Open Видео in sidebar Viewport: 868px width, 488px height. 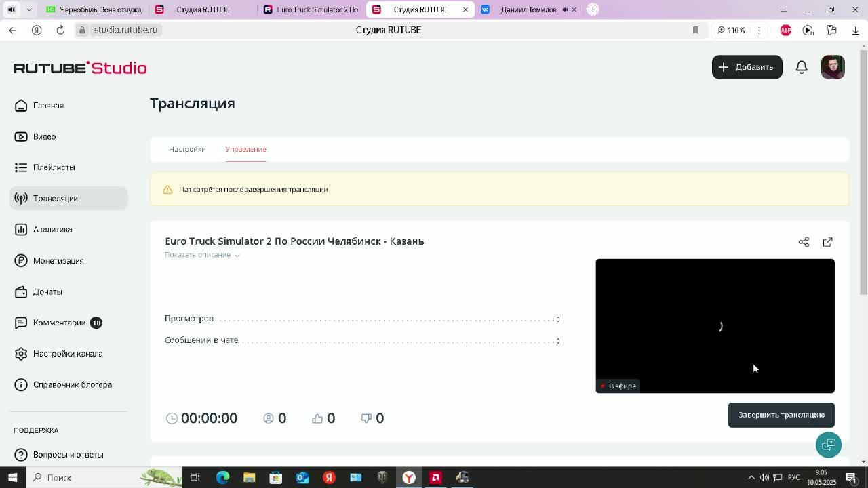[68, 136]
